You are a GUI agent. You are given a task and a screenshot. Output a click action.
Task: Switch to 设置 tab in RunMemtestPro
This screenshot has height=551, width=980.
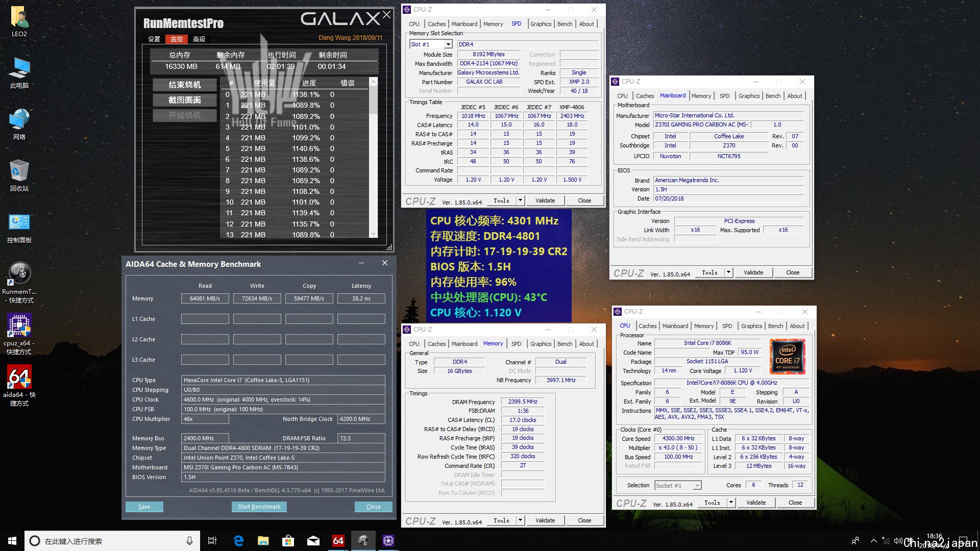[154, 39]
